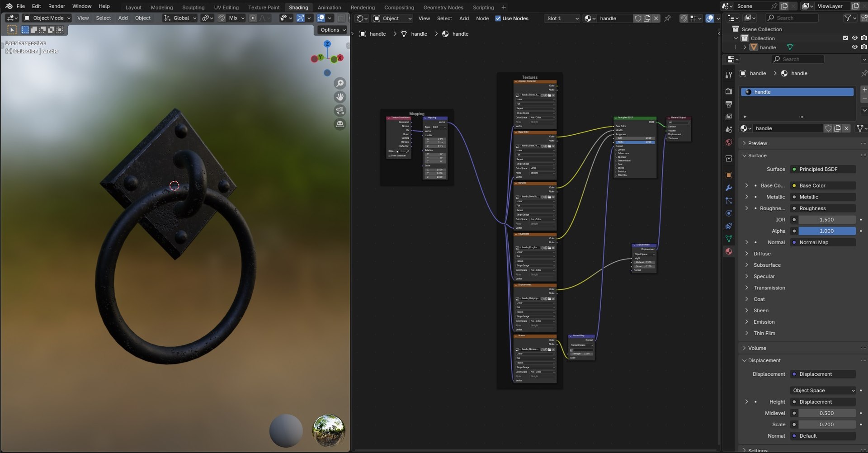
Task: Open the Material properties tab
Action: [728, 251]
